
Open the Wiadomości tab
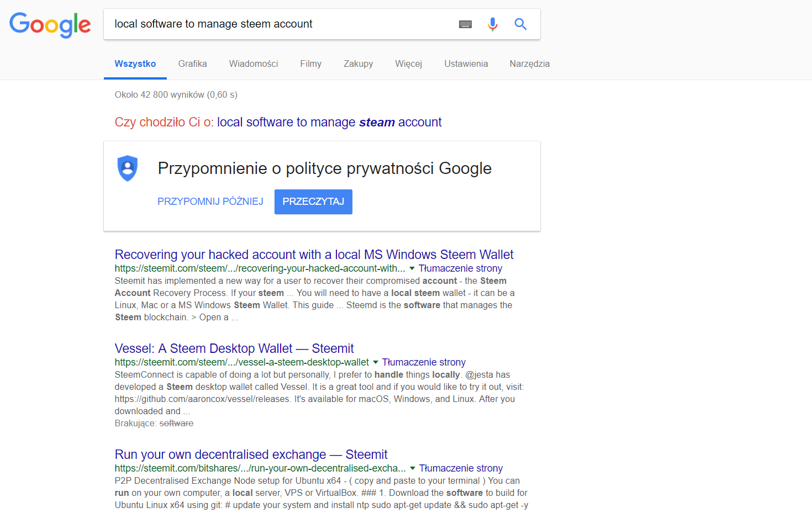[x=254, y=64]
